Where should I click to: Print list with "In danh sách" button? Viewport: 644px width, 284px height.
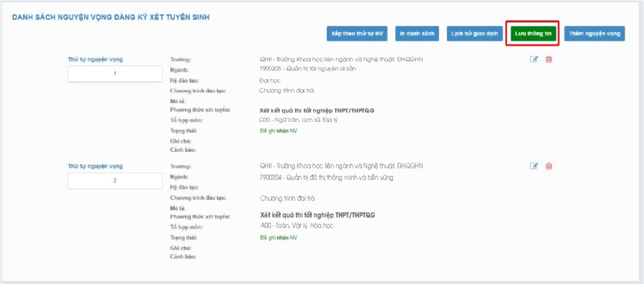coord(418,33)
